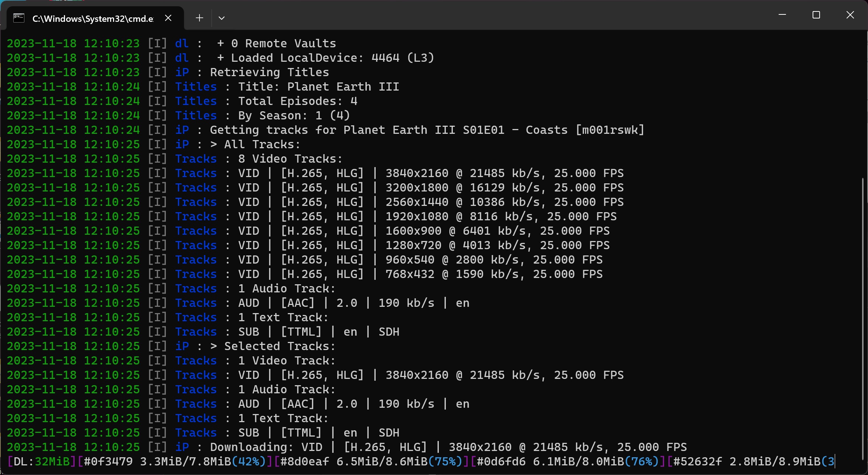Click the 'Total Episodes: 4' text

tap(297, 101)
